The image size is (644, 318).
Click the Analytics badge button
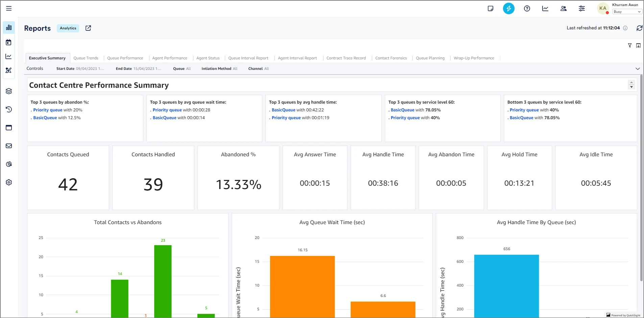click(x=68, y=28)
